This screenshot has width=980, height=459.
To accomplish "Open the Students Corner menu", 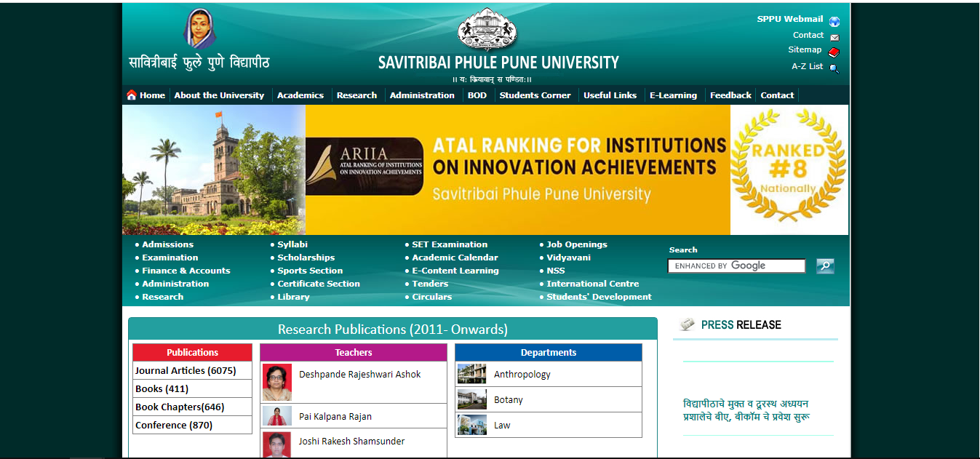I will 535,95.
